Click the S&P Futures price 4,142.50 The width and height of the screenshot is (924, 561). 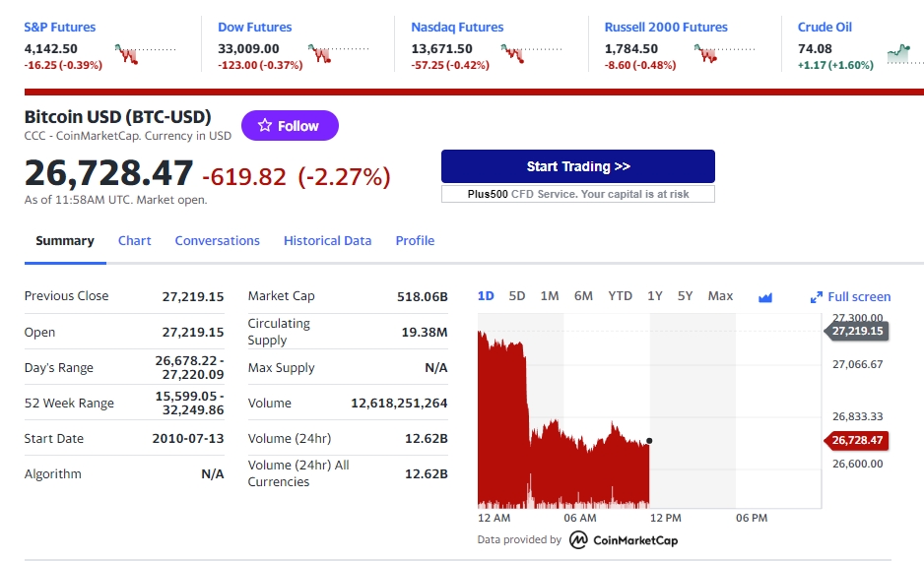50,49
